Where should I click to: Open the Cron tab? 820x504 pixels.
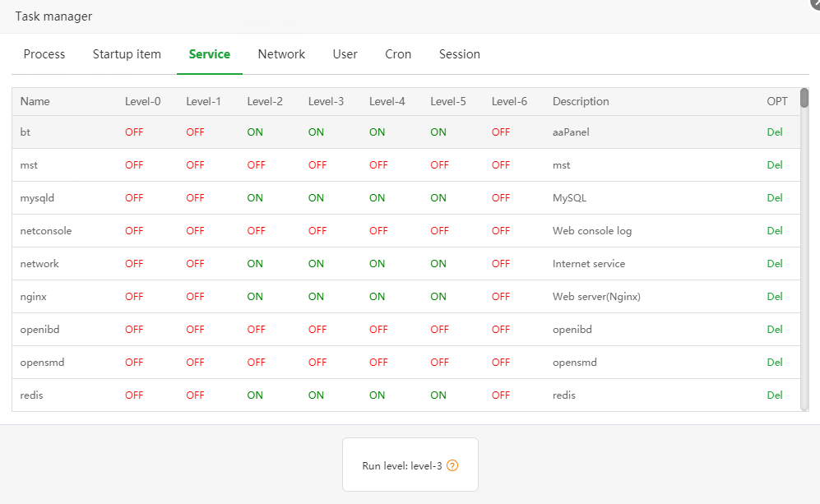point(398,54)
